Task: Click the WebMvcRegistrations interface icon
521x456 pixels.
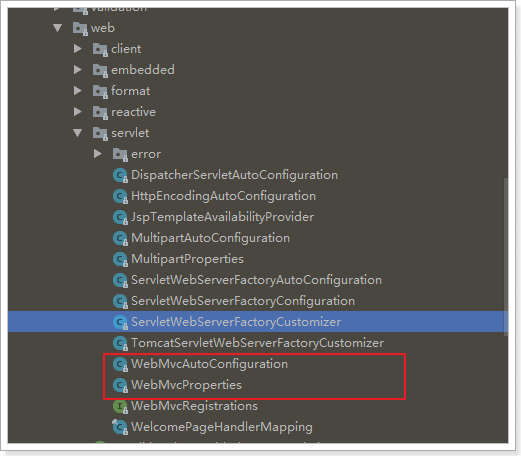Action: [120, 406]
